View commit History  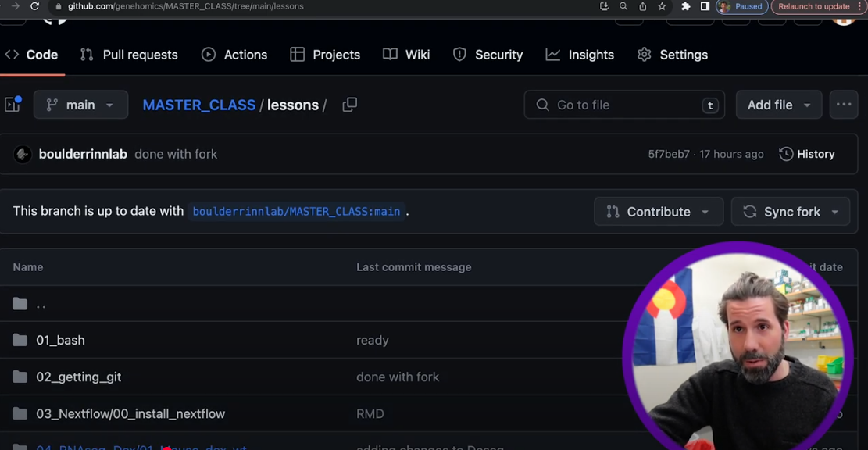point(806,154)
